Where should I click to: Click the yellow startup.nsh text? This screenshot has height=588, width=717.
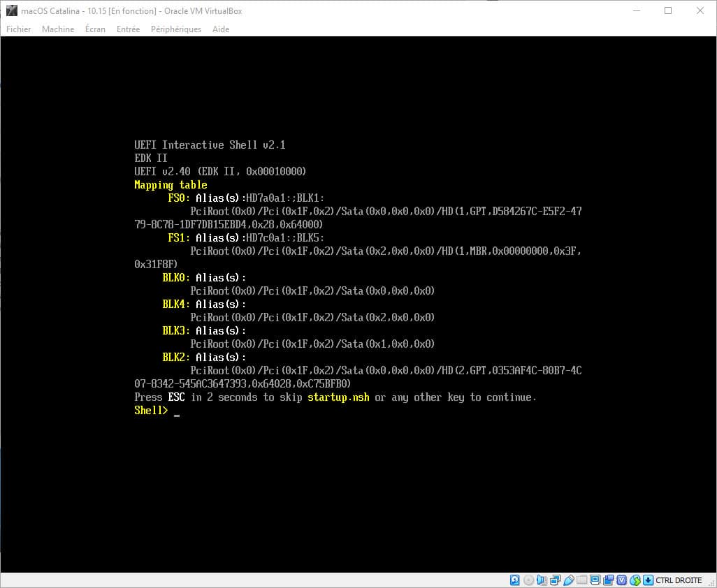pos(338,397)
